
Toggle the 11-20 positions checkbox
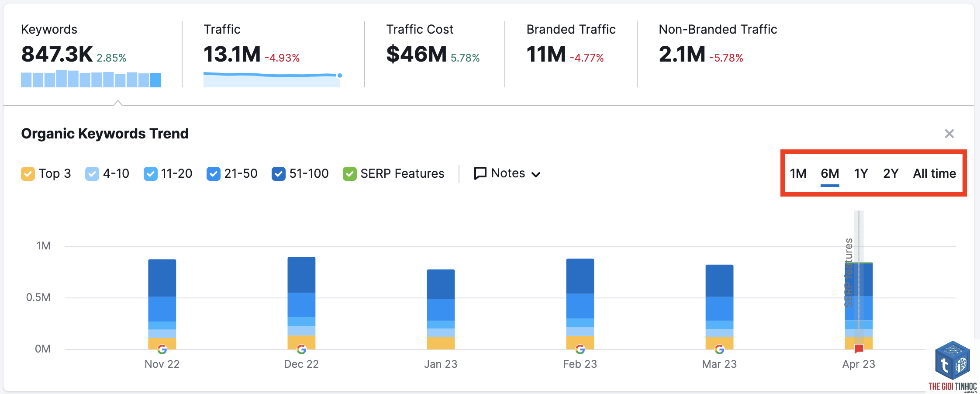[151, 174]
